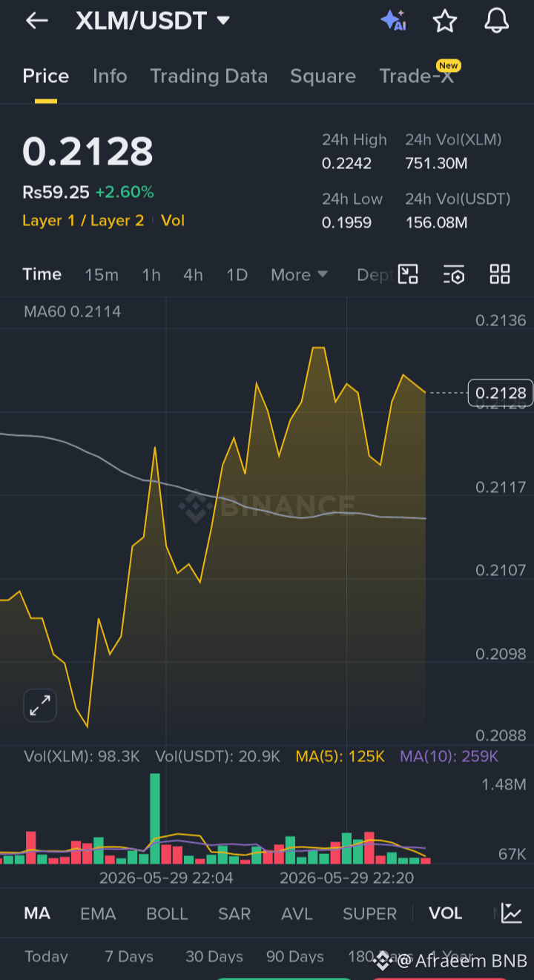Image resolution: width=534 pixels, height=980 pixels.
Task: Select the 30 Days performance range
Action: coord(214,957)
